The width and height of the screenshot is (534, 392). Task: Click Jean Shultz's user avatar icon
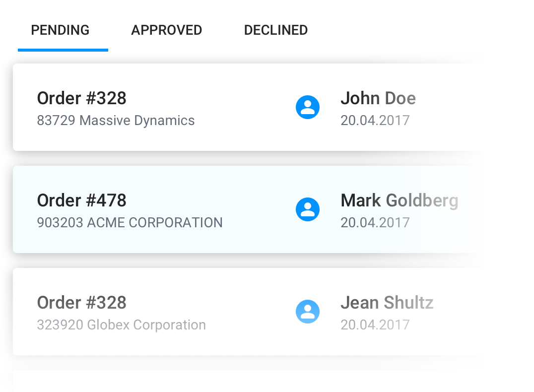[x=308, y=312]
